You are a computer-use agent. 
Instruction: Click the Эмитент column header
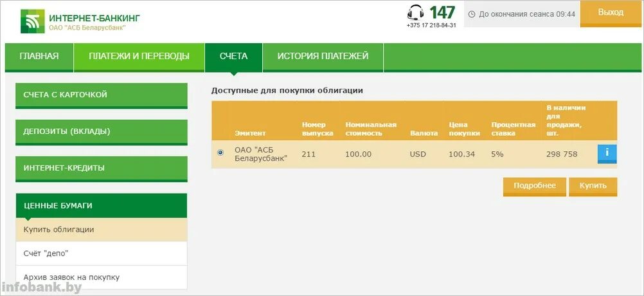click(250, 133)
